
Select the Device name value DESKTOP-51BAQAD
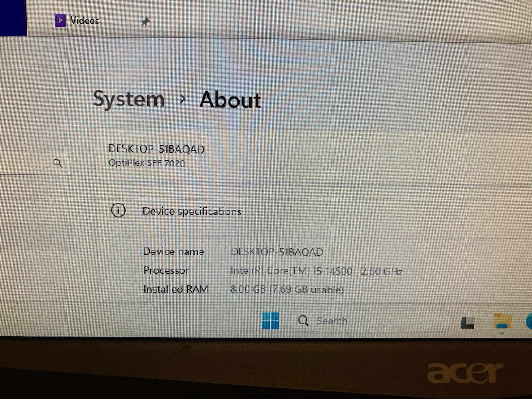[277, 252]
